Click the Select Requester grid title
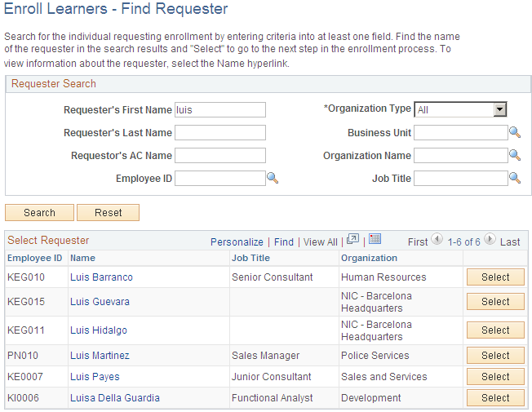 point(48,241)
